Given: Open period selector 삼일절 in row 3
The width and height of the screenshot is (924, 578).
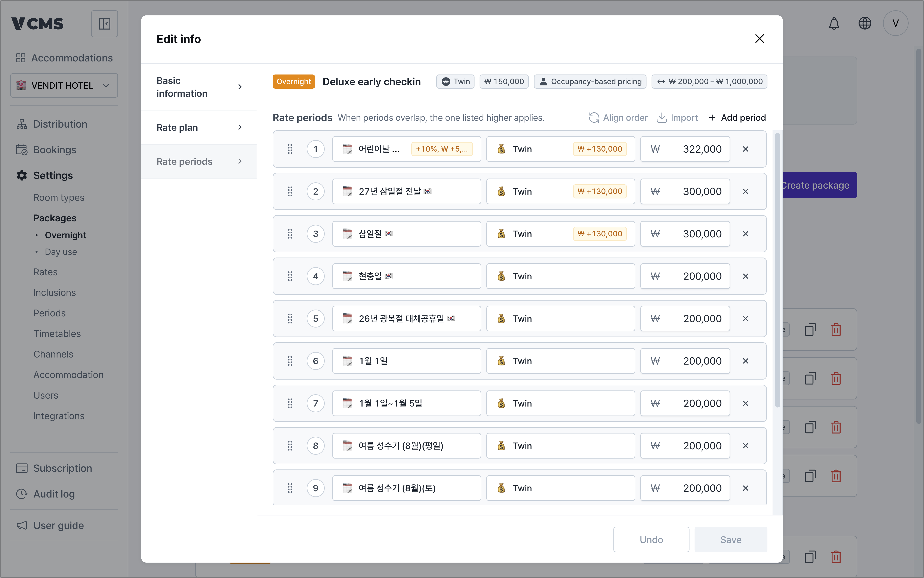Looking at the screenshot, I should 407,234.
